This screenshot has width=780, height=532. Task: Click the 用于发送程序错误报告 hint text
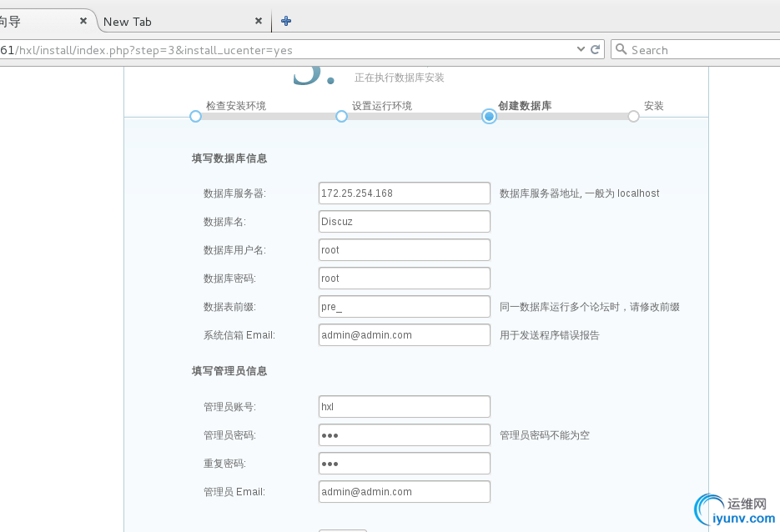[549, 335]
